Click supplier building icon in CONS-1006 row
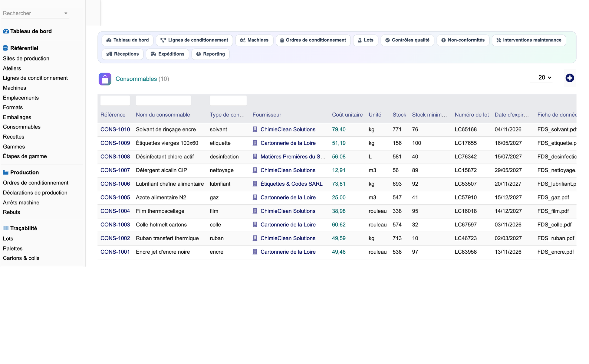This screenshot has height=364, width=589. (255, 184)
